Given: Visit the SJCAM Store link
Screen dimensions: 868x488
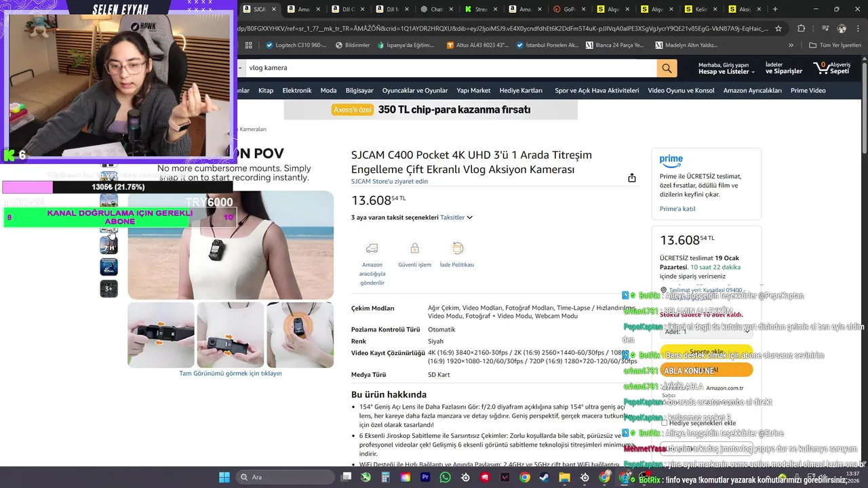Looking at the screenshot, I should click(x=389, y=181).
